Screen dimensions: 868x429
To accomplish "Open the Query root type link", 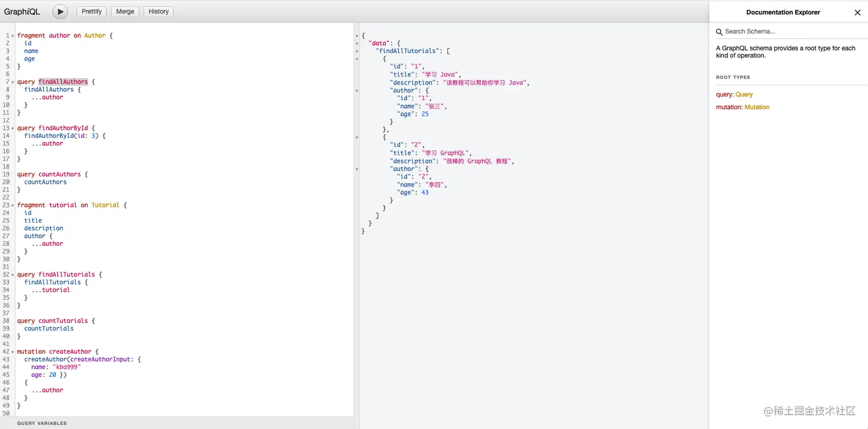I will pos(744,94).
